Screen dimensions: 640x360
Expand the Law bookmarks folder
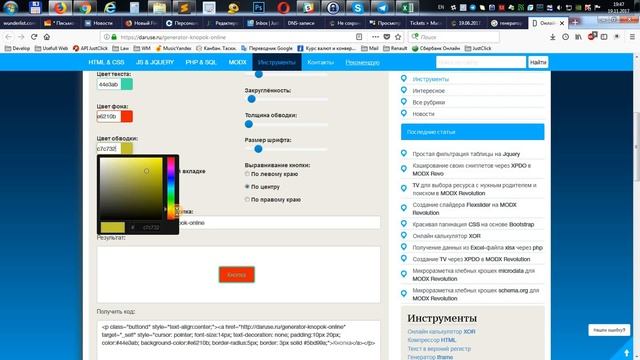pos(120,48)
